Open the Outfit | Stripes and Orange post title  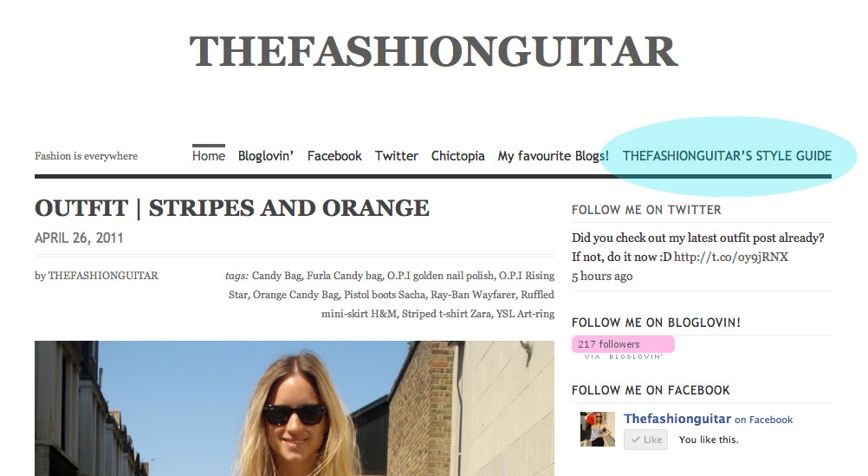(x=232, y=208)
